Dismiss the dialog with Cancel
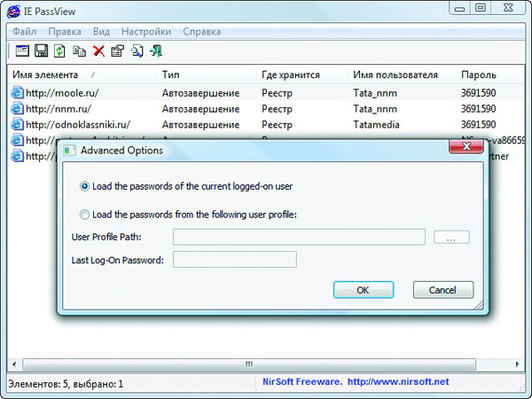This screenshot has width=532, height=399. (442, 290)
